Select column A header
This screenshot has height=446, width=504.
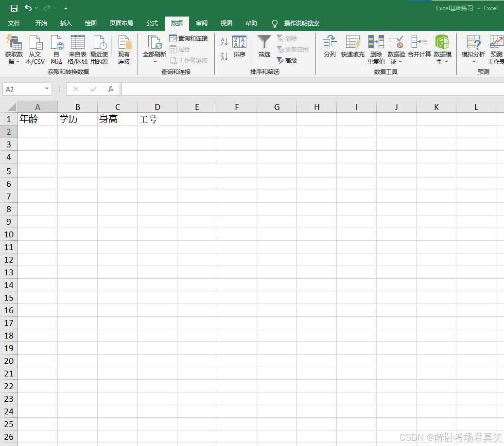tap(37, 107)
